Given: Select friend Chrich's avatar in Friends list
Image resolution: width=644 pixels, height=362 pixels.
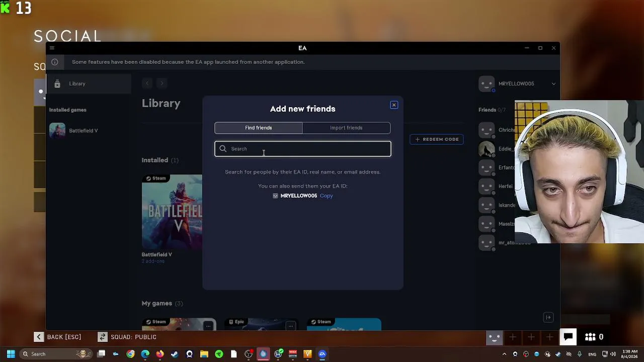Looking at the screenshot, I should click(487, 130).
